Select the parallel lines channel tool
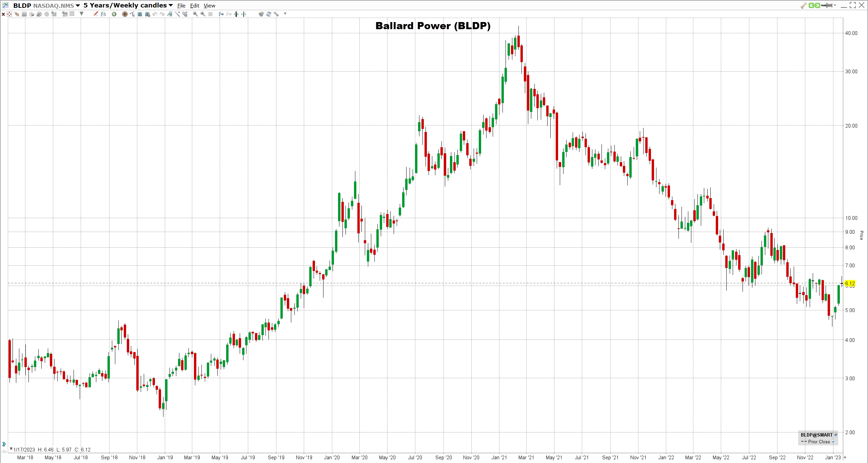This screenshot has width=868, height=463. pos(185,14)
